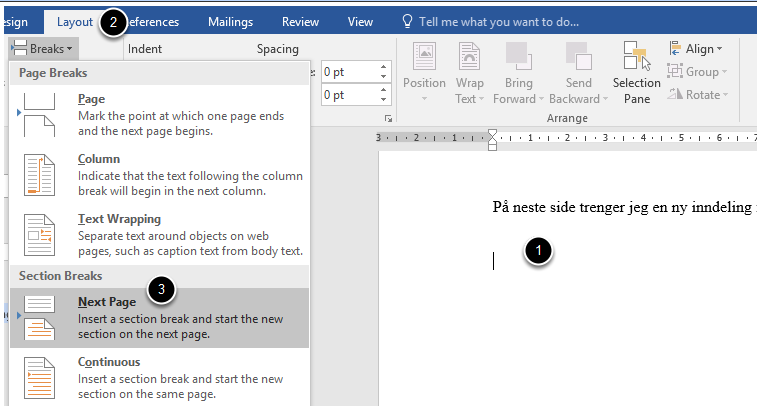Click the Bring Forward icon
Screen dimensions: 757x406
pos(518,56)
